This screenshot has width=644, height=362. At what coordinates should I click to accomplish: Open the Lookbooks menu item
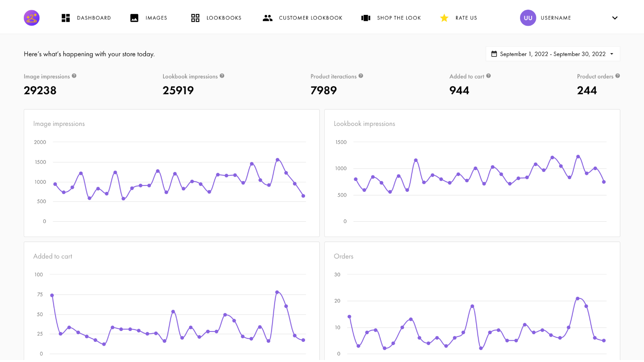224,18
